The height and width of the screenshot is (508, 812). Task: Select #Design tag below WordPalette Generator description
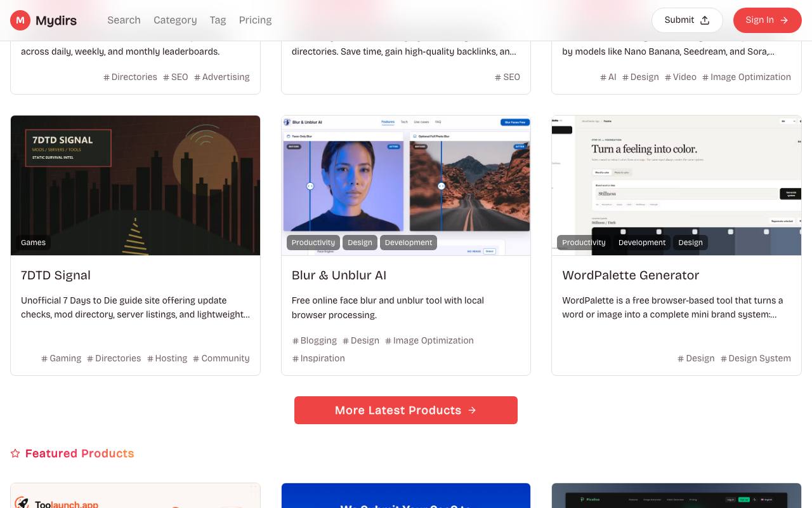696,358
